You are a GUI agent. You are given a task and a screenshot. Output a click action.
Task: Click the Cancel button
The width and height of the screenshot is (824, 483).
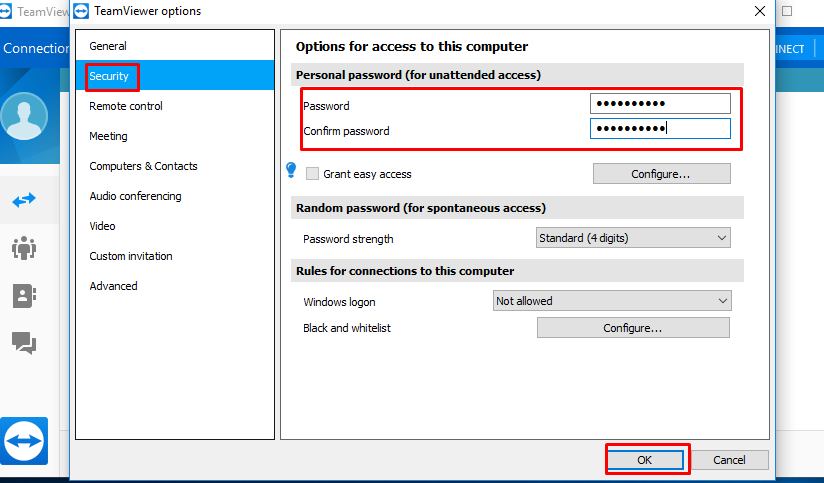[729, 460]
